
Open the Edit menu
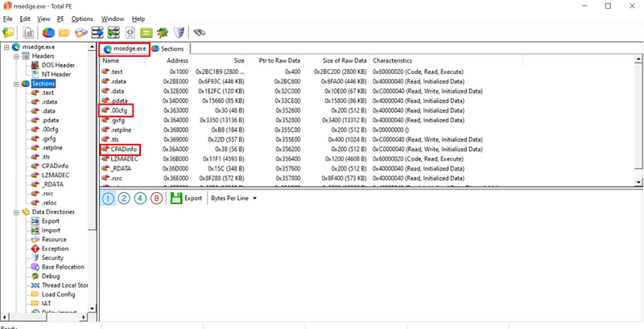coord(25,19)
